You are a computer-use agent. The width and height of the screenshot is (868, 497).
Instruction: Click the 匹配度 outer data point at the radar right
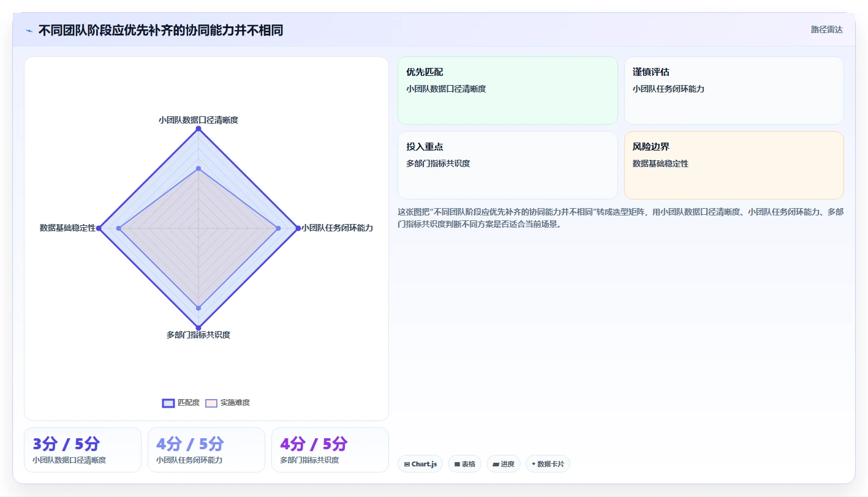298,228
